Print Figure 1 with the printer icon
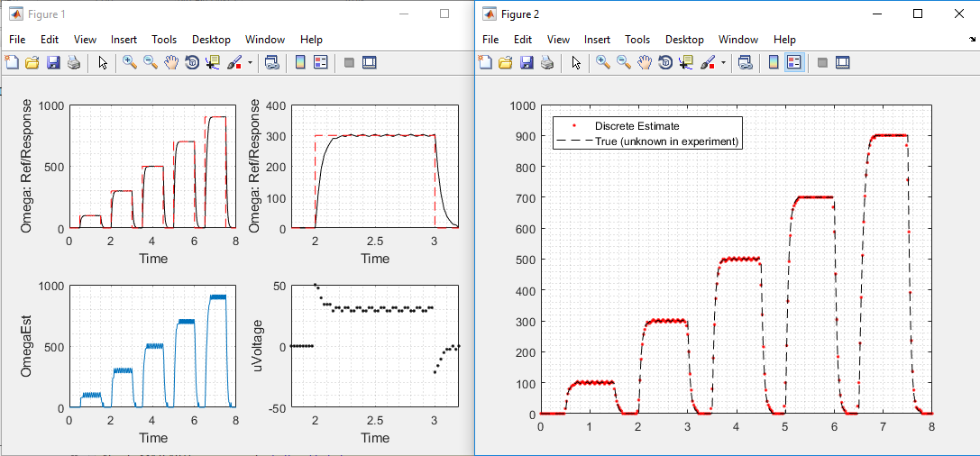Viewport: 980px width, 456px height. tap(74, 62)
